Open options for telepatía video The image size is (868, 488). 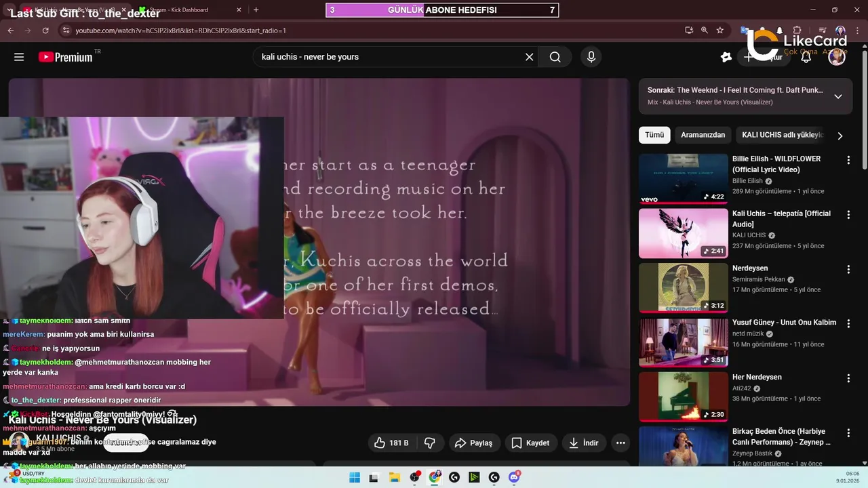click(x=848, y=215)
